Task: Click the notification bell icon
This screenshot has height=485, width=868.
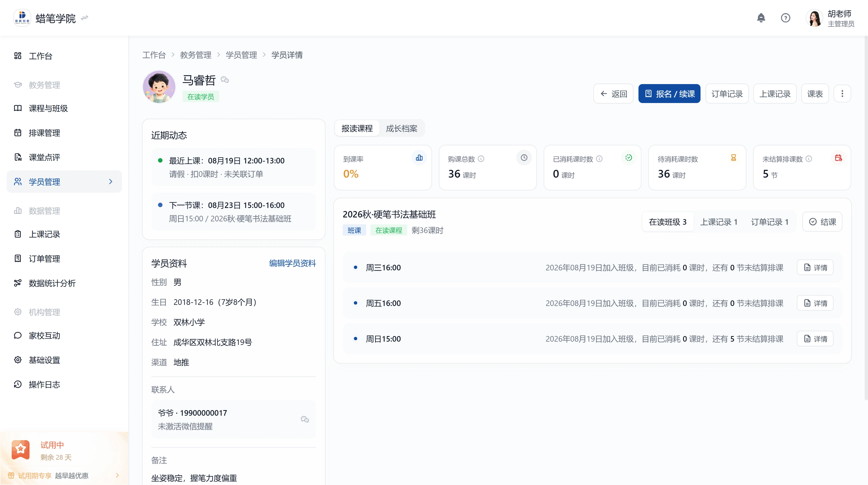Action: tap(761, 18)
